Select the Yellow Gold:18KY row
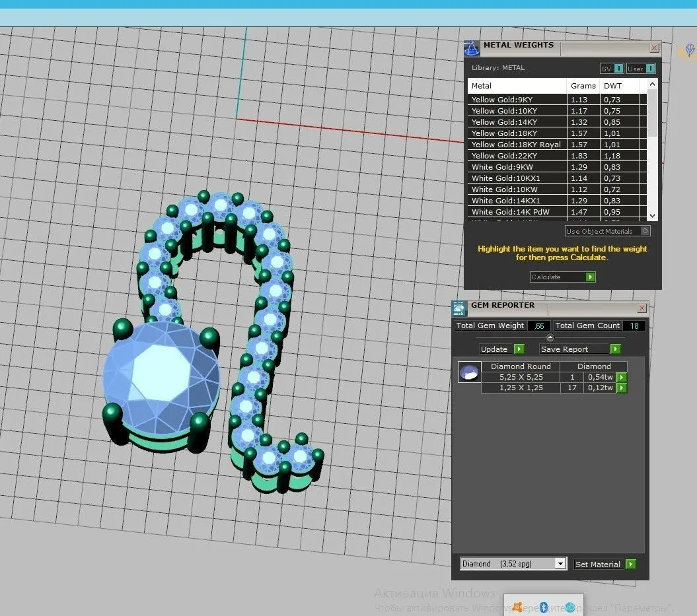 tap(557, 133)
